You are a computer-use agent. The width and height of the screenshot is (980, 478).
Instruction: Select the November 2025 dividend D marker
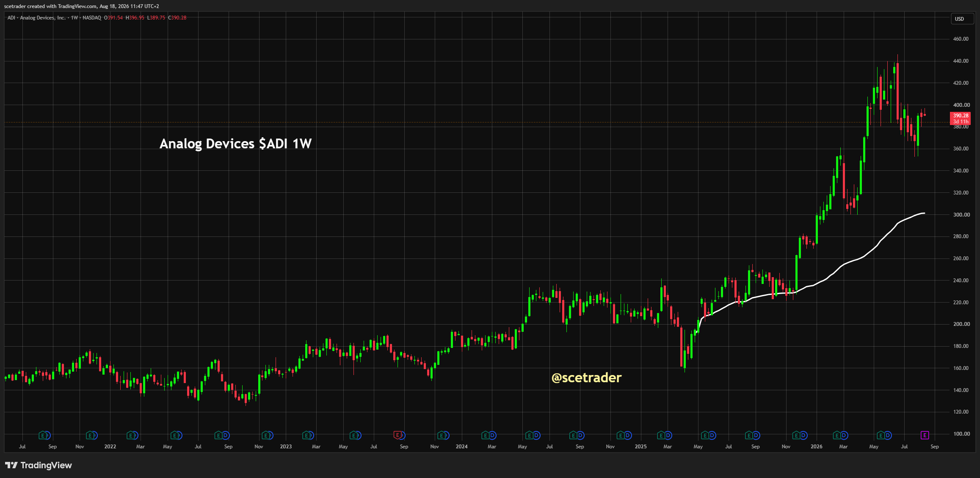click(803, 435)
